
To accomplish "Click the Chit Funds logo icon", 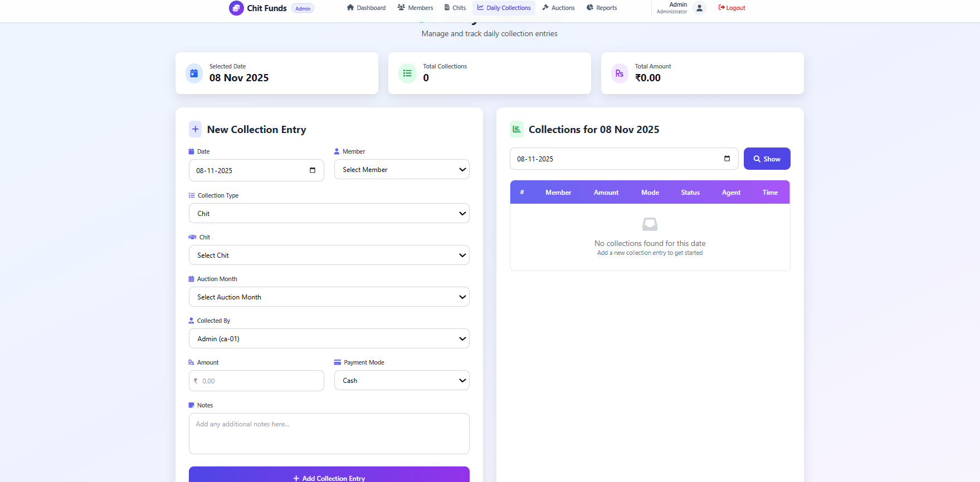I will click(236, 8).
